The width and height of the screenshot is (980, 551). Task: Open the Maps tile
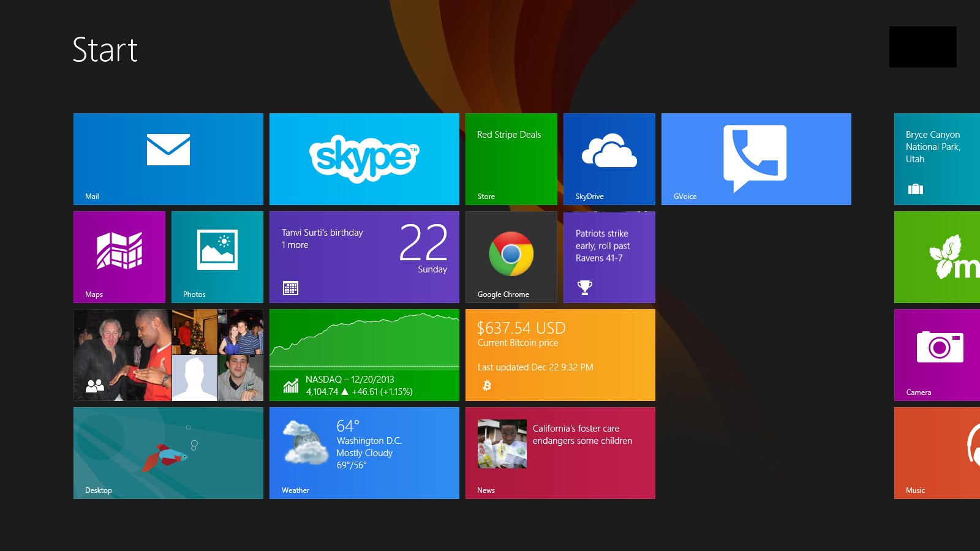point(119,257)
